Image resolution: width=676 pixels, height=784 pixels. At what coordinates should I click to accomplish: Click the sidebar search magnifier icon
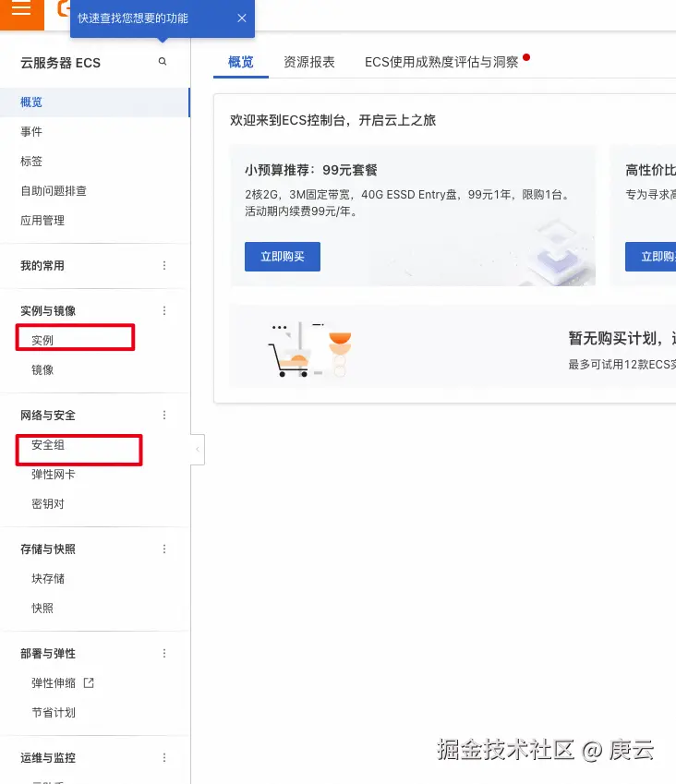point(163,62)
